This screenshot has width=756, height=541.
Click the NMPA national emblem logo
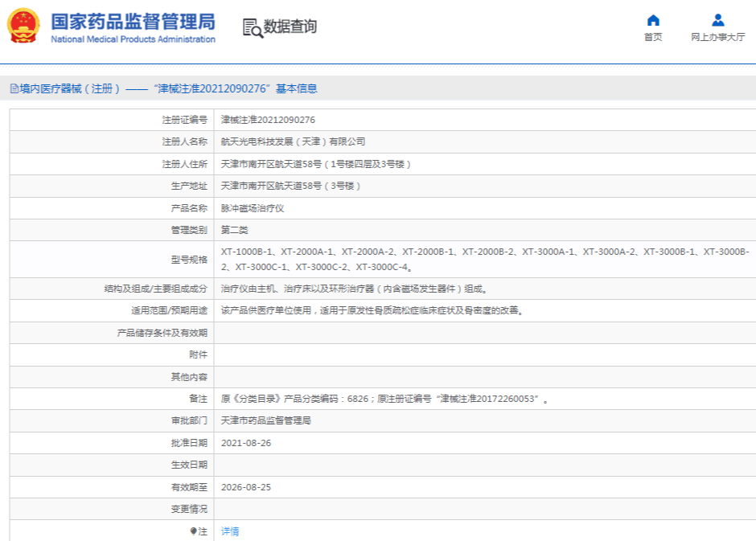click(x=22, y=24)
